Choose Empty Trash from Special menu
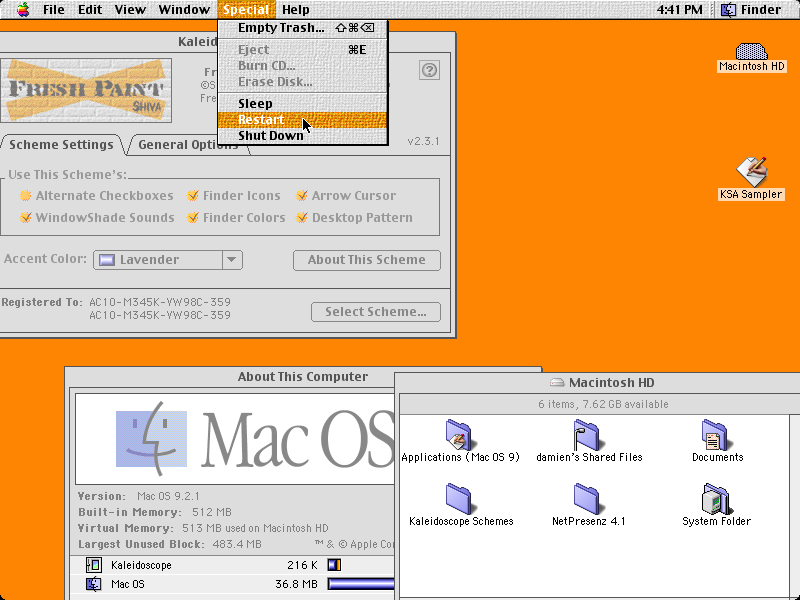This screenshot has height=600, width=800. coord(303,28)
